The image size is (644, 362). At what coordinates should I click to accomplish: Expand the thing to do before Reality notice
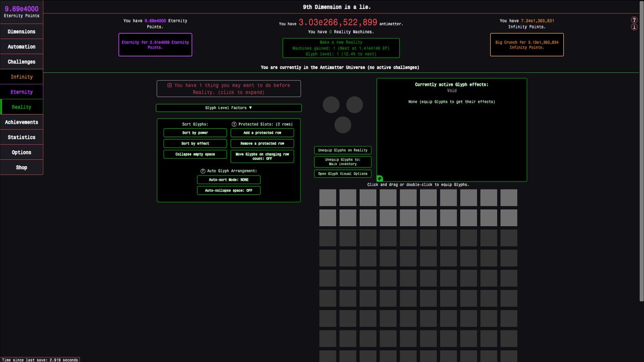coord(228,88)
